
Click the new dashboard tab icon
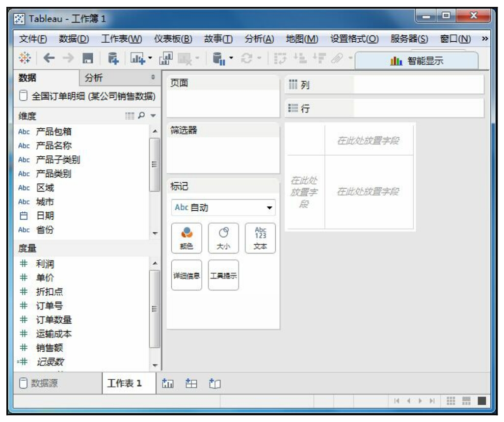(x=189, y=383)
